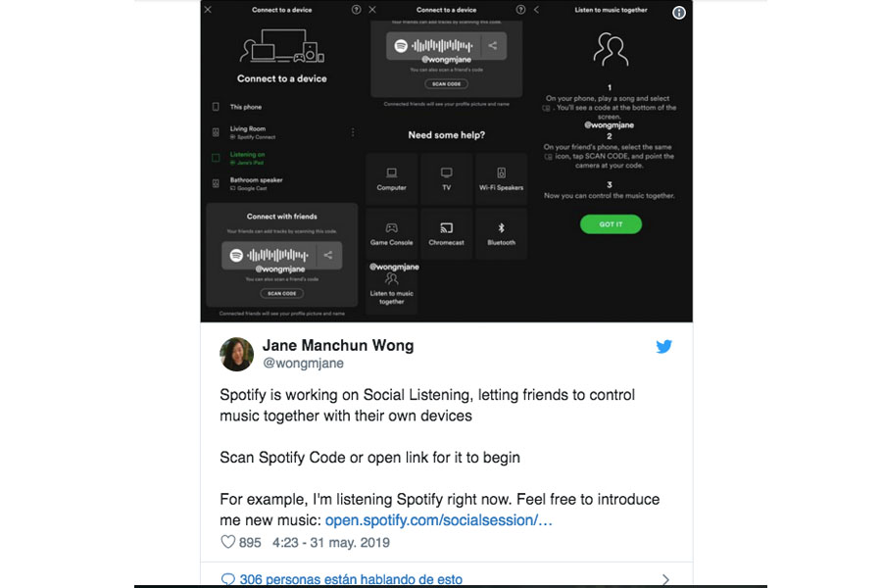Open Jane Manchun Wong's profile picture
The image size is (882, 588).
(236, 354)
